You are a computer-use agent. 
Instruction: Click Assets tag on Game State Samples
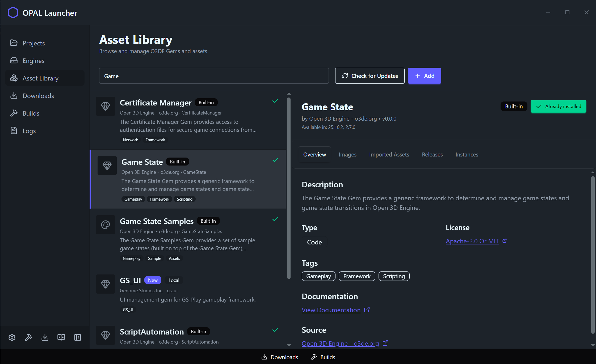pyautogui.click(x=174, y=259)
